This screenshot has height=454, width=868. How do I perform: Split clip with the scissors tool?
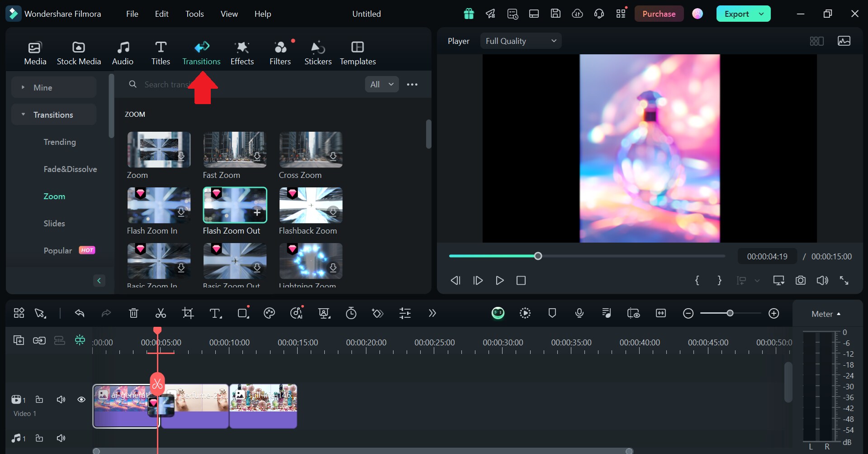(x=161, y=313)
